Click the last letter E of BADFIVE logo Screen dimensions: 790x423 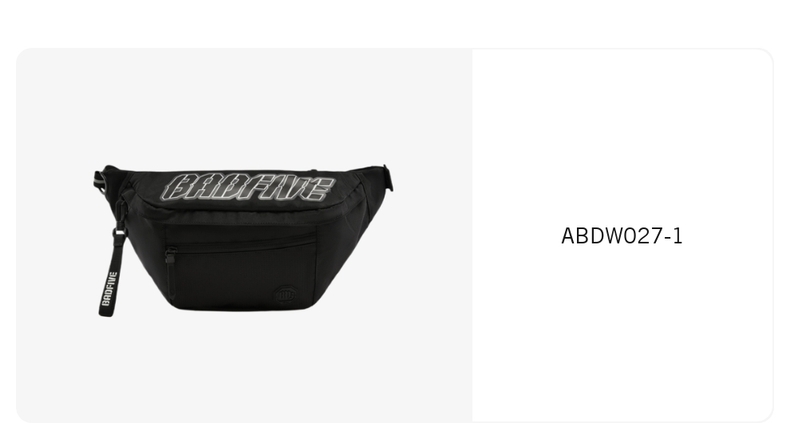[320, 188]
